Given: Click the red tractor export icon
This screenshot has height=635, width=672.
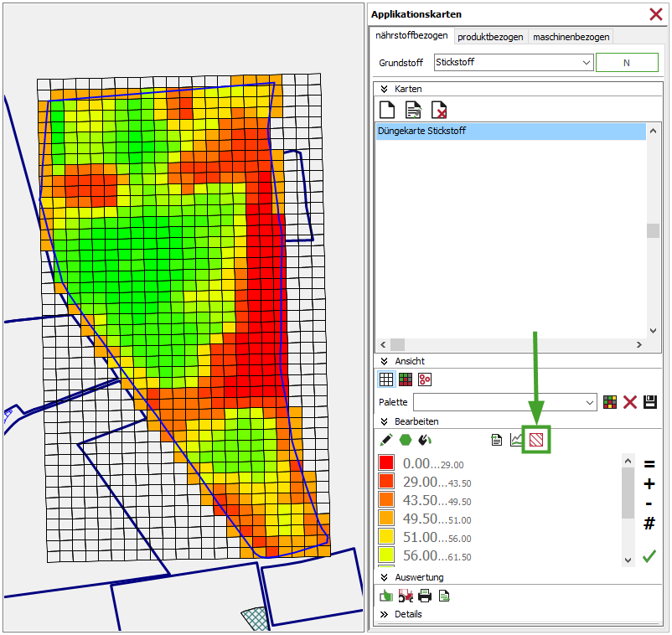Looking at the screenshot, I should coord(406,596).
